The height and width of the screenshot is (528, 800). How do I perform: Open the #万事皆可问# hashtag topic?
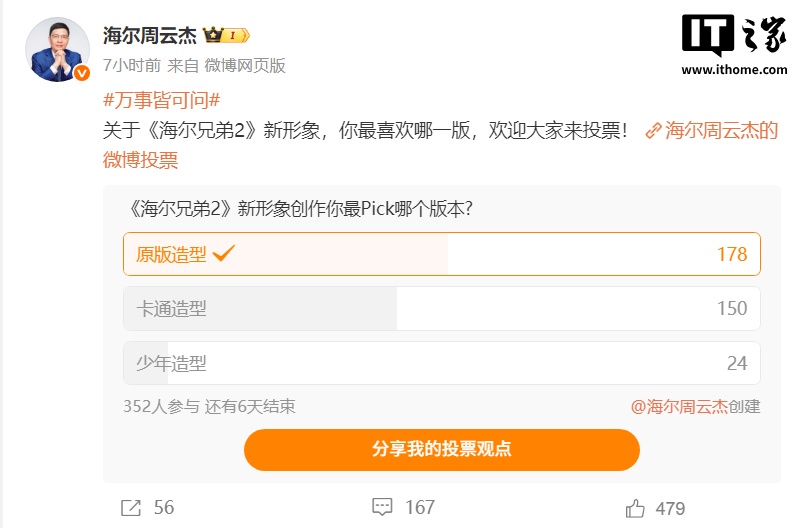pyautogui.click(x=161, y=100)
